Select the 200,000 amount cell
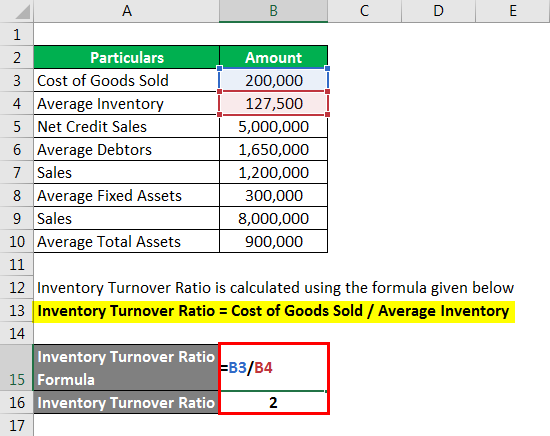 point(274,80)
